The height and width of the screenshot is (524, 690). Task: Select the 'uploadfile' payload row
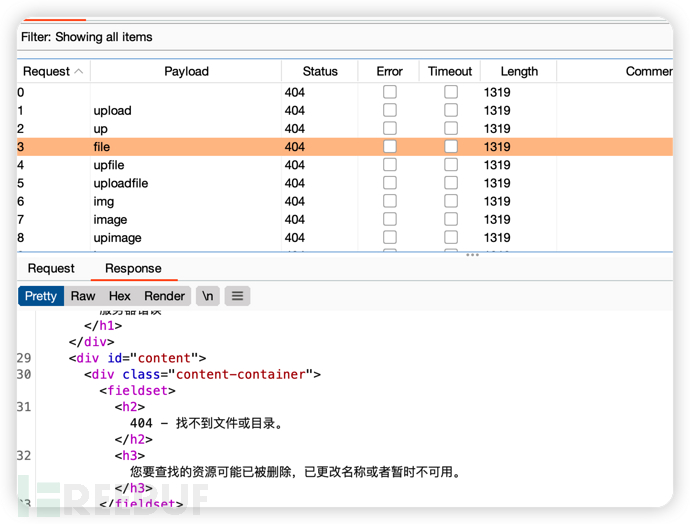345,183
